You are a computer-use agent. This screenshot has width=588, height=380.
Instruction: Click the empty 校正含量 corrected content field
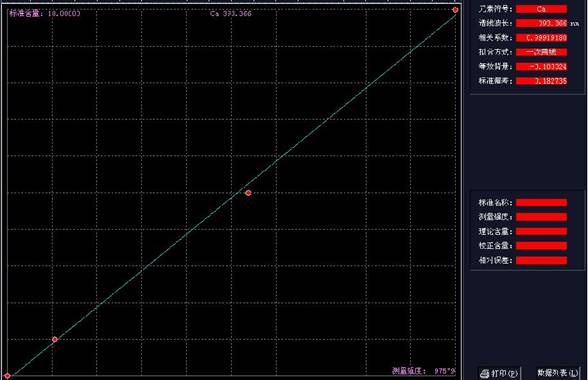click(x=541, y=246)
